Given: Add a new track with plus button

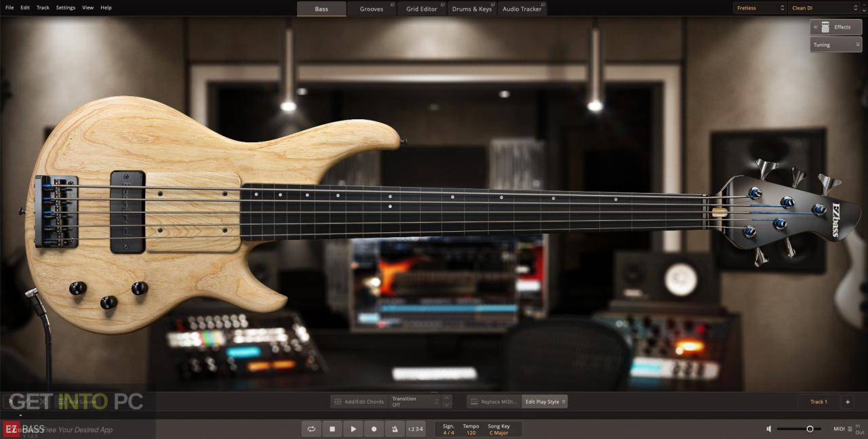Looking at the screenshot, I should tap(847, 402).
